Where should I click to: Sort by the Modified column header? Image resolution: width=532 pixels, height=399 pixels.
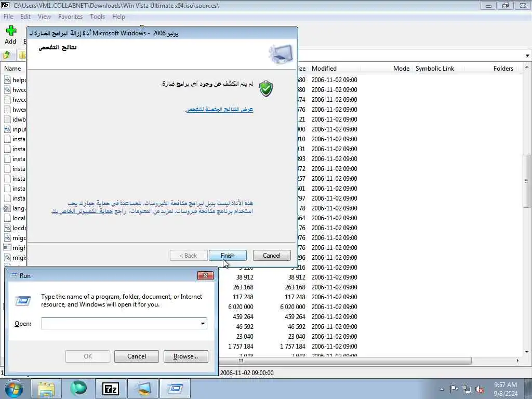click(324, 68)
